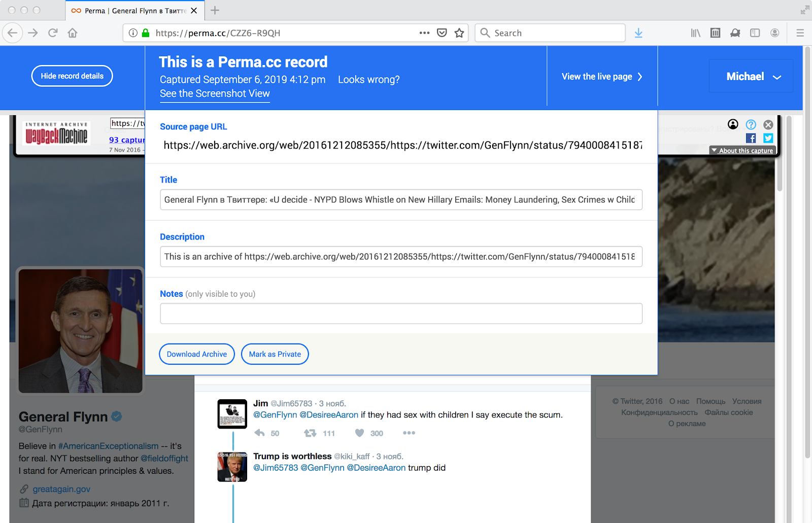
Task: Like Jim's tweet with the heart
Action: coord(359,433)
